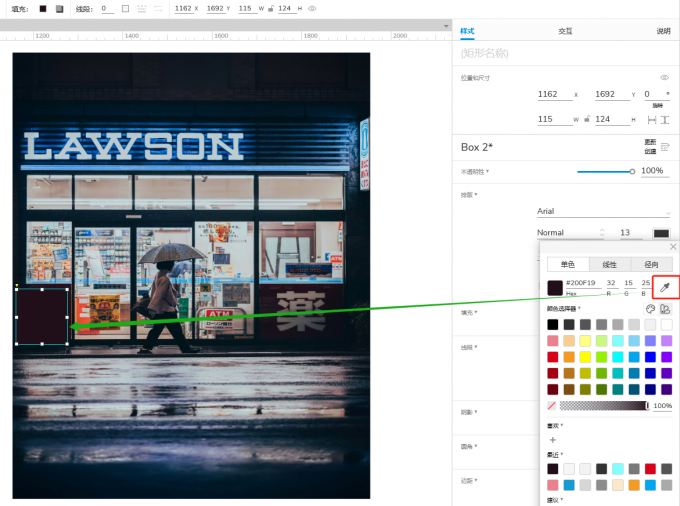Screen dimensions: 680x506
Task: Pick the cyan palette swatch in bright row
Action: click(618, 357)
